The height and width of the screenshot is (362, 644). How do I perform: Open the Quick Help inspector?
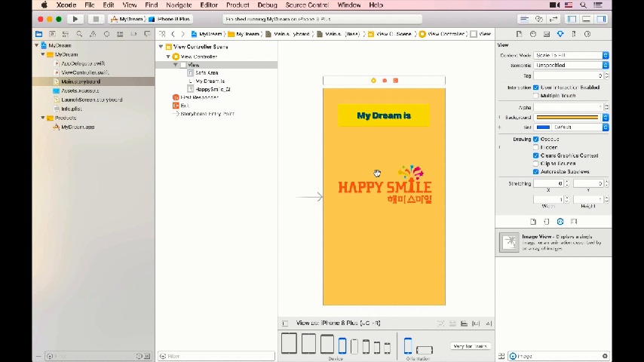click(533, 34)
